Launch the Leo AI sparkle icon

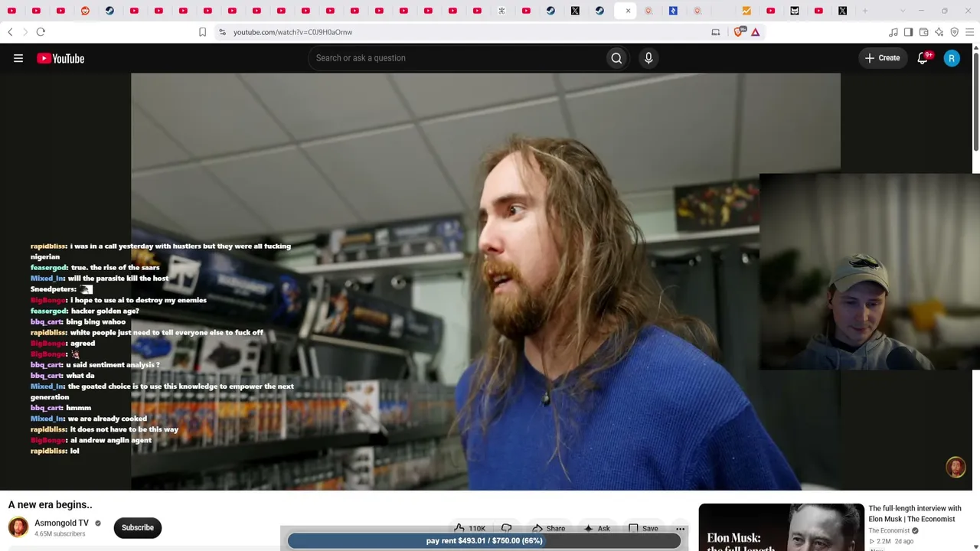pos(939,32)
